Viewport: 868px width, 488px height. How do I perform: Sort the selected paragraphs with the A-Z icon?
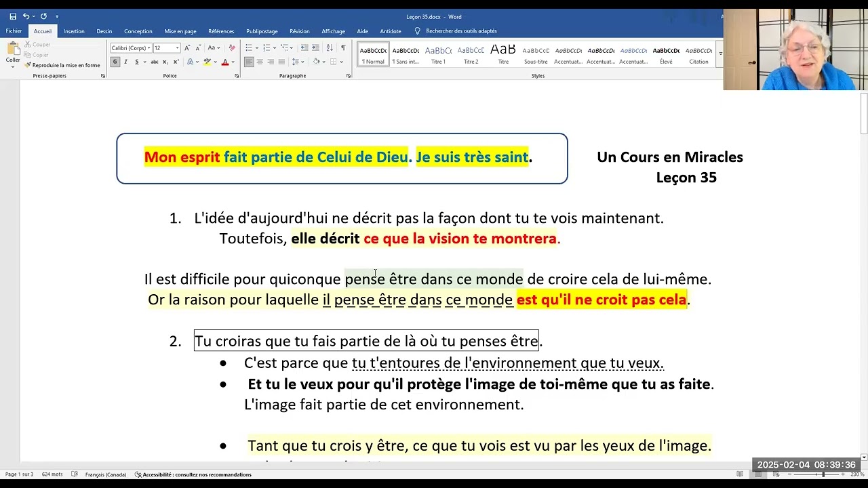330,47
